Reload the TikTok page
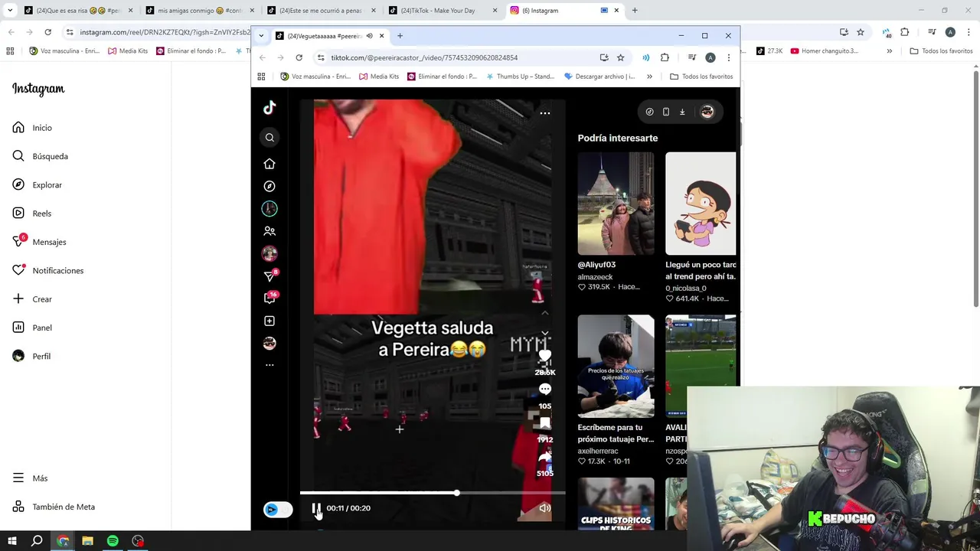Screen dimensions: 980x551 click(x=299, y=58)
